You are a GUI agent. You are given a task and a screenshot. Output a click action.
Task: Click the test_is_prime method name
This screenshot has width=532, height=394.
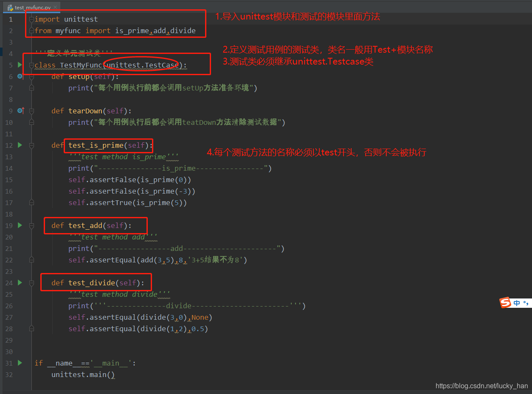(x=96, y=145)
